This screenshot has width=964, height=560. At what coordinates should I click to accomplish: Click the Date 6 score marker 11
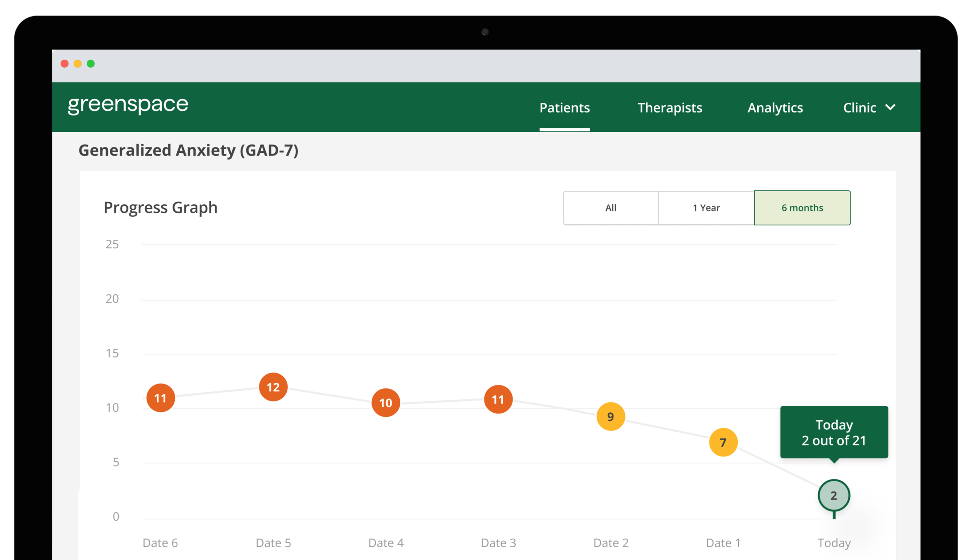click(161, 398)
